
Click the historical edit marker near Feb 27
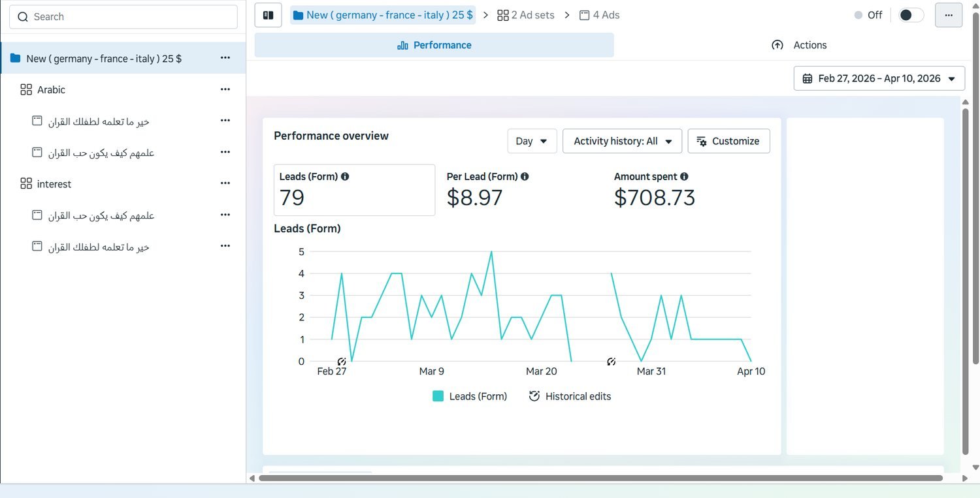(342, 362)
